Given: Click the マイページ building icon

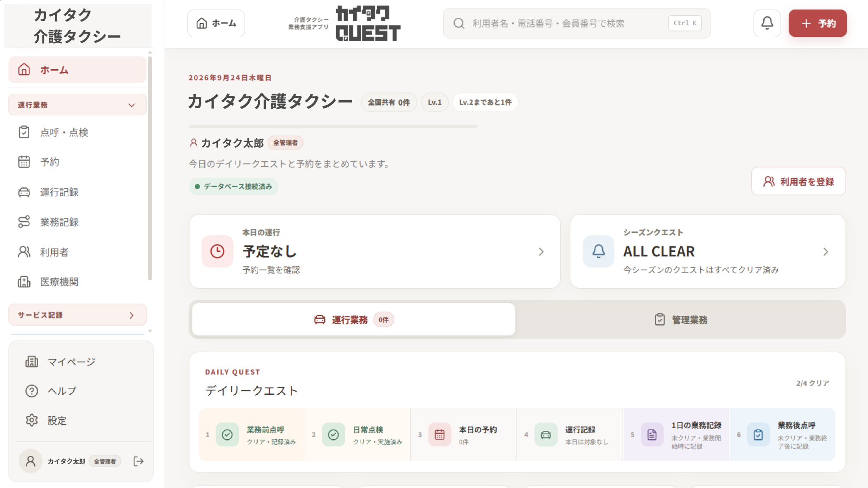Looking at the screenshot, I should click(x=32, y=362).
